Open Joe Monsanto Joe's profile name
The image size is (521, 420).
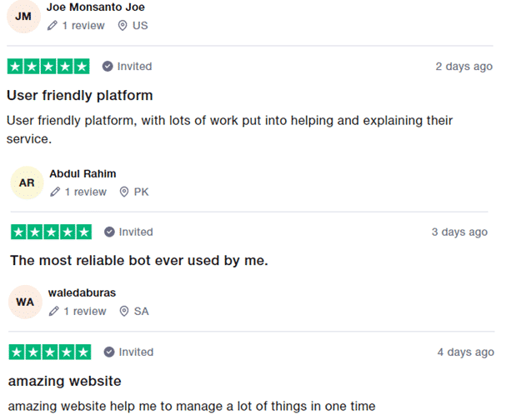tap(96, 7)
